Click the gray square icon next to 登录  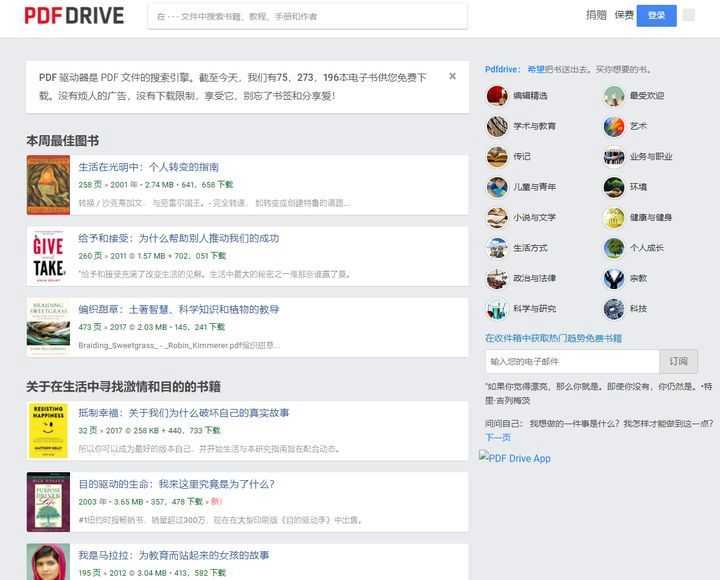click(689, 15)
